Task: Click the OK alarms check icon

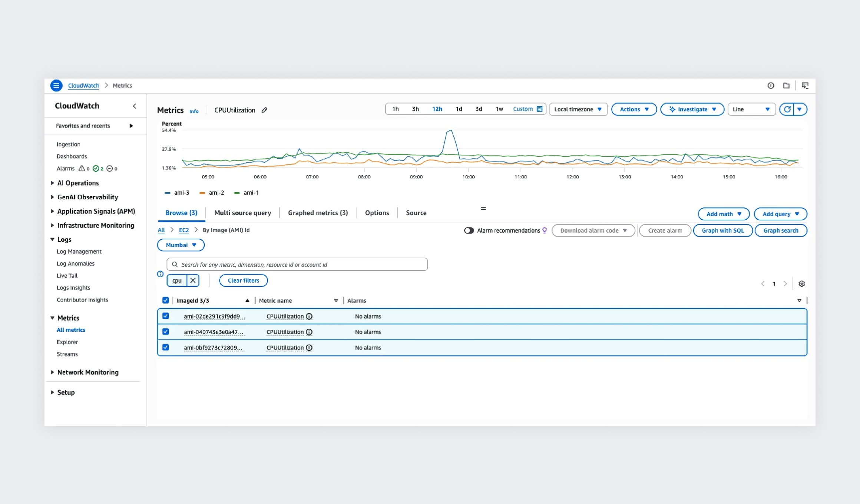Action: pos(96,169)
